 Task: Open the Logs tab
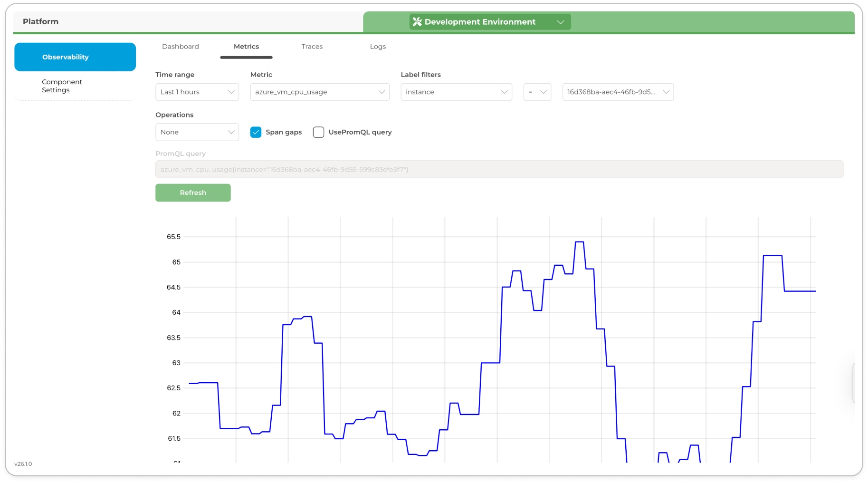378,47
